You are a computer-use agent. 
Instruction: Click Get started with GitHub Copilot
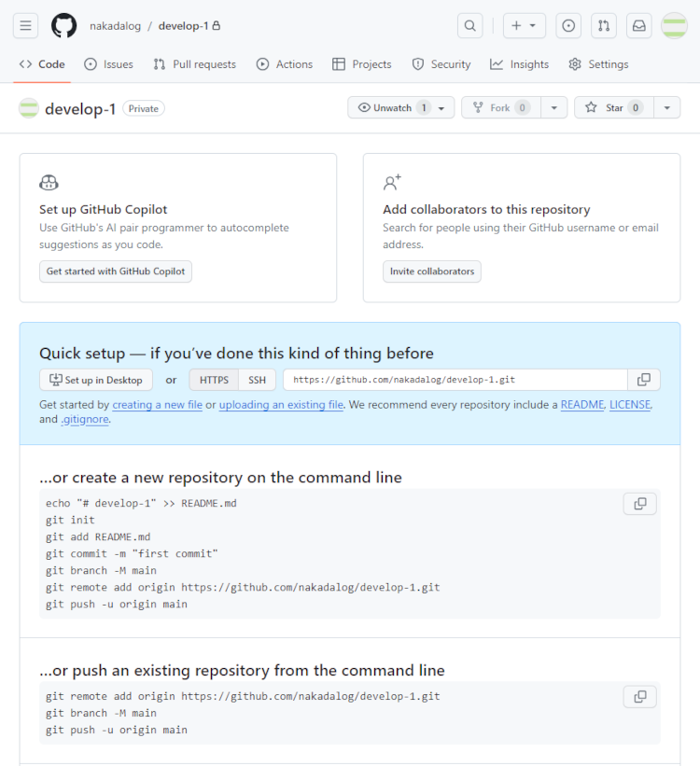(116, 272)
